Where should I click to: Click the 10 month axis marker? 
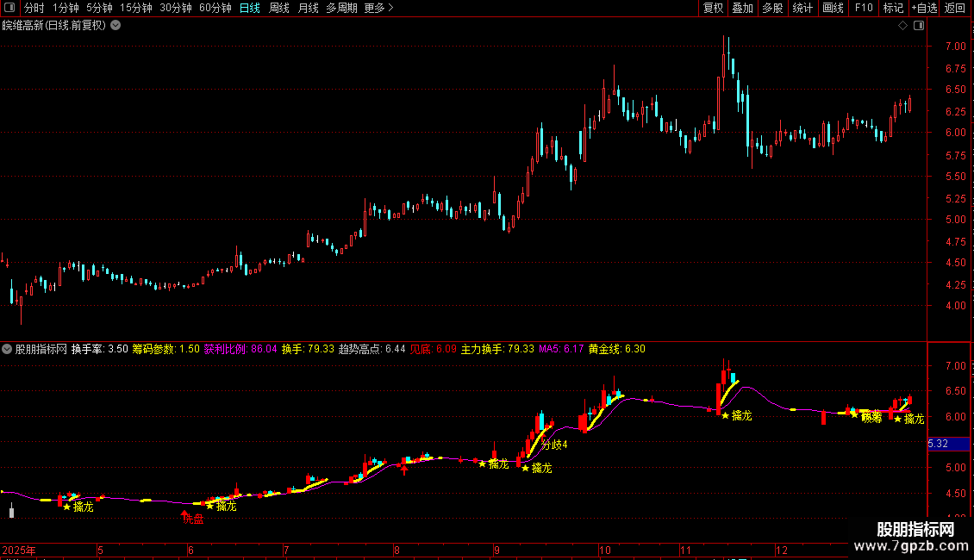605,550
